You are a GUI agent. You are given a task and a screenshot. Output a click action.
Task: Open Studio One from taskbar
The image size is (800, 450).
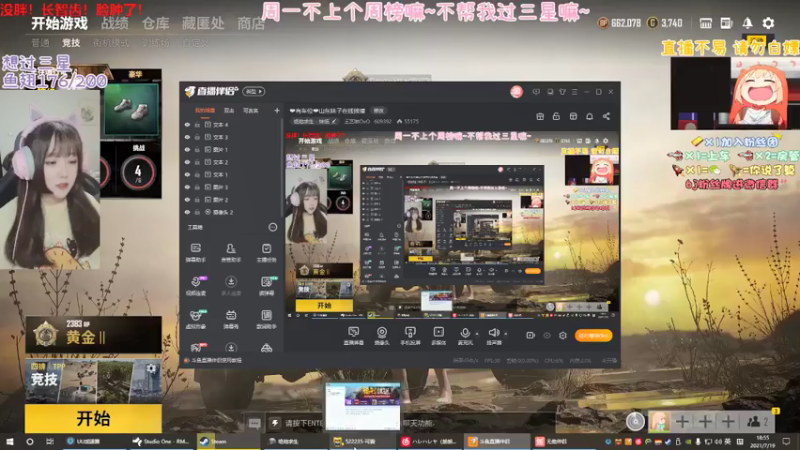coord(161,441)
